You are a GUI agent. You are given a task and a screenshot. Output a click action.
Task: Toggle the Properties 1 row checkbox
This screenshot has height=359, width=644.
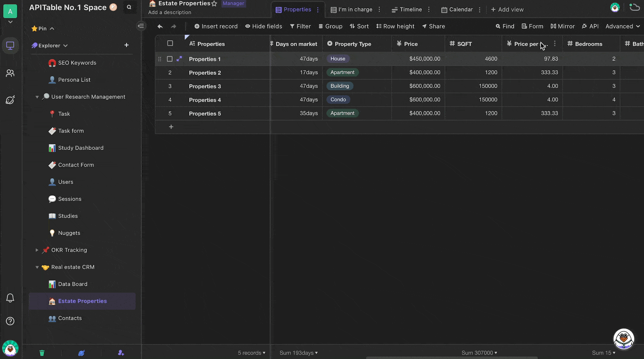click(170, 58)
